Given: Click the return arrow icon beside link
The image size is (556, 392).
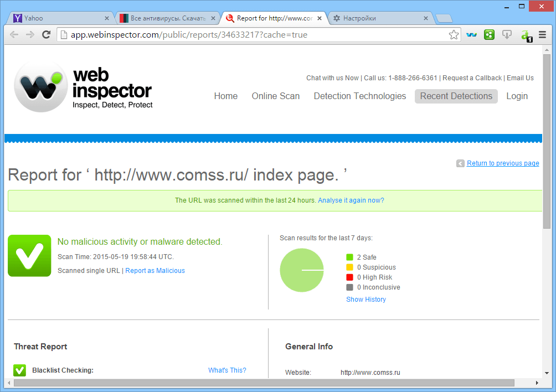Looking at the screenshot, I should click(x=460, y=163).
